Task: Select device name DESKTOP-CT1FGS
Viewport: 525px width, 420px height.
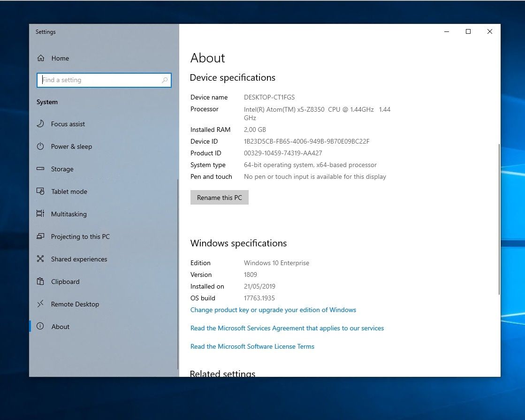Action: 269,97
